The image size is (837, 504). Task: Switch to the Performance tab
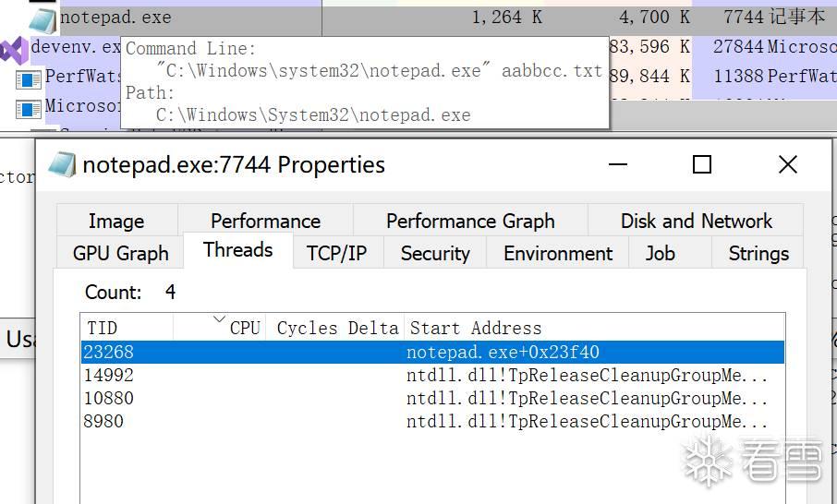click(x=265, y=222)
